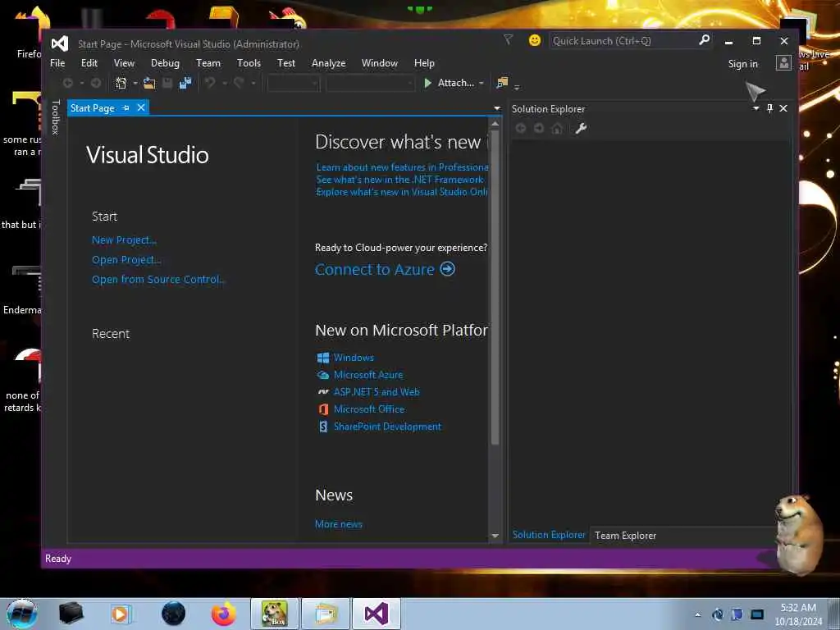Click the account avatar icon

pyautogui.click(x=783, y=63)
